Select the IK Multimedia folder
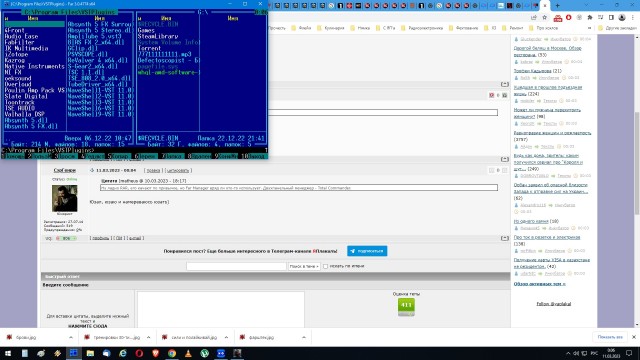Screen dimensions: 640x360 pyautogui.click(x=26, y=48)
